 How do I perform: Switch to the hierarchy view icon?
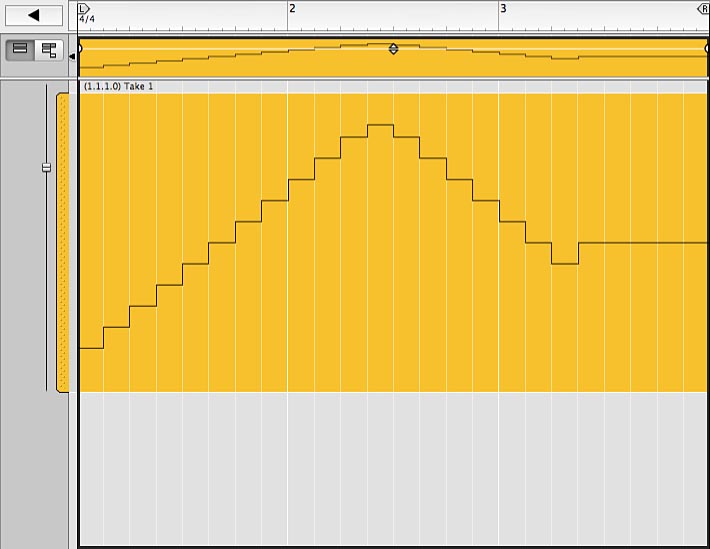[48, 49]
